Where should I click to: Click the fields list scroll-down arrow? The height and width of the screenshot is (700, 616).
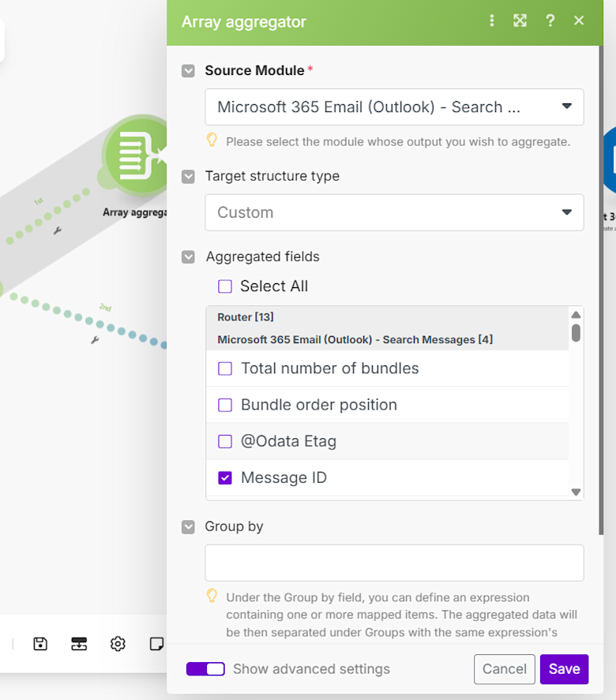[x=576, y=492]
